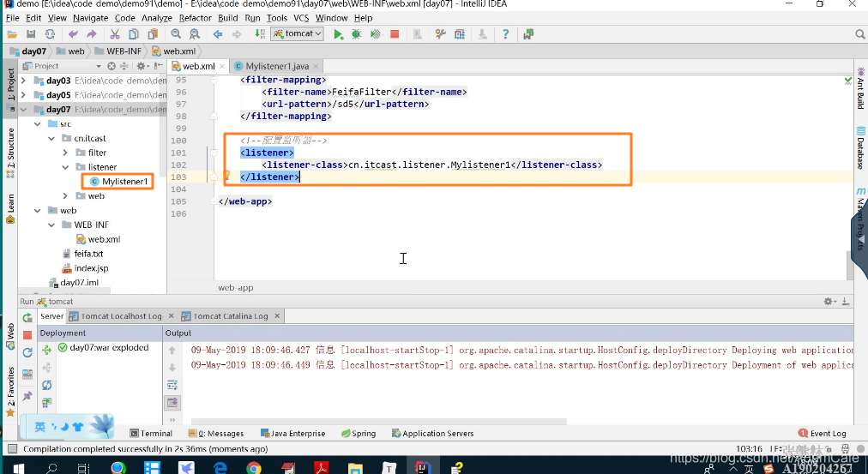Screen dimensions: 868x474
Task: Collapse the src folder node
Action: [38, 124]
